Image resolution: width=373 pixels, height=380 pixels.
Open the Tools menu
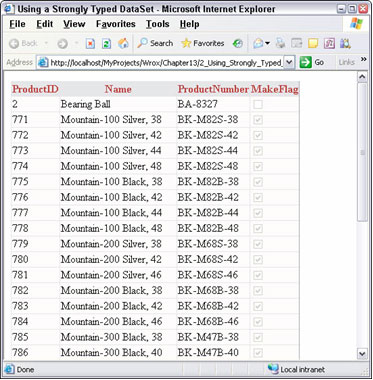(x=158, y=24)
